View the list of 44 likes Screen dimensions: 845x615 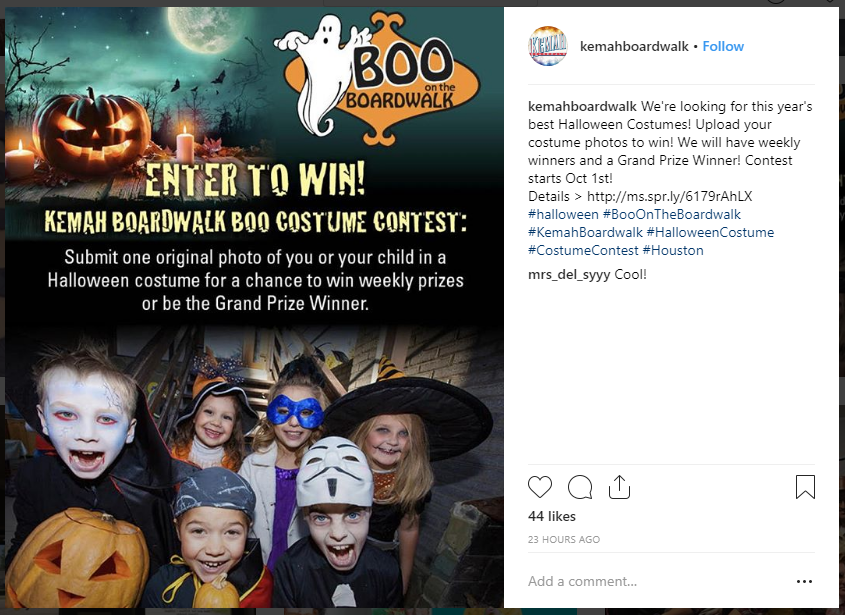(x=552, y=516)
